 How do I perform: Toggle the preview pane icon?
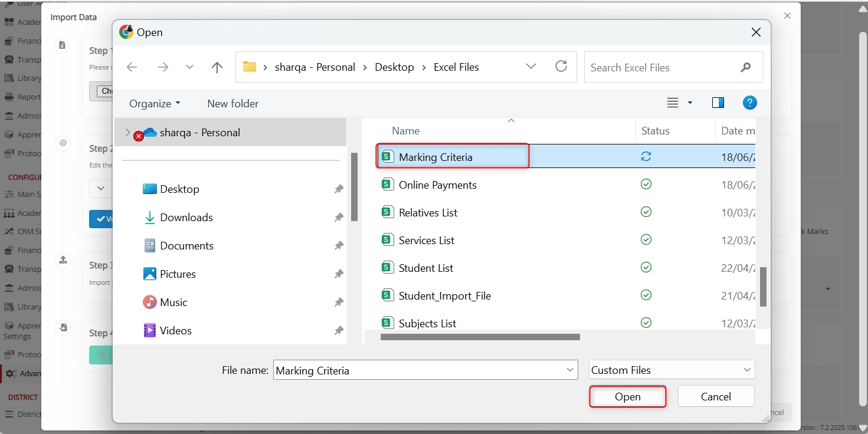[718, 103]
